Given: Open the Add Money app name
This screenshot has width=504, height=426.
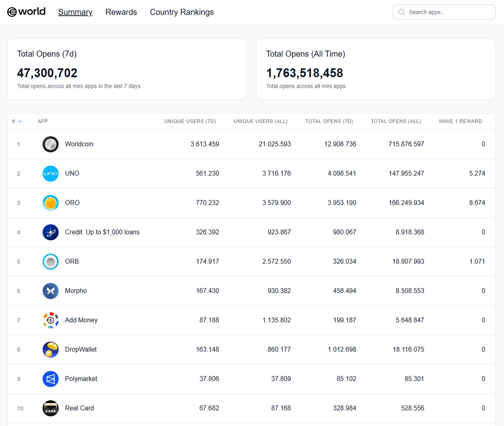Looking at the screenshot, I should click(x=81, y=320).
